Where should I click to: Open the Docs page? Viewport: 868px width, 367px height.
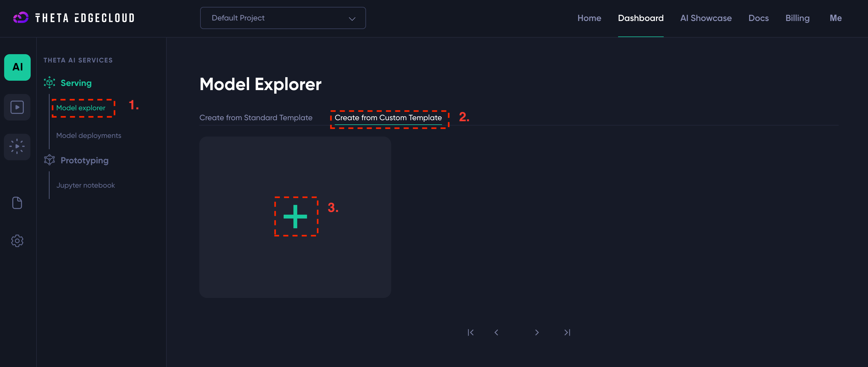point(759,18)
